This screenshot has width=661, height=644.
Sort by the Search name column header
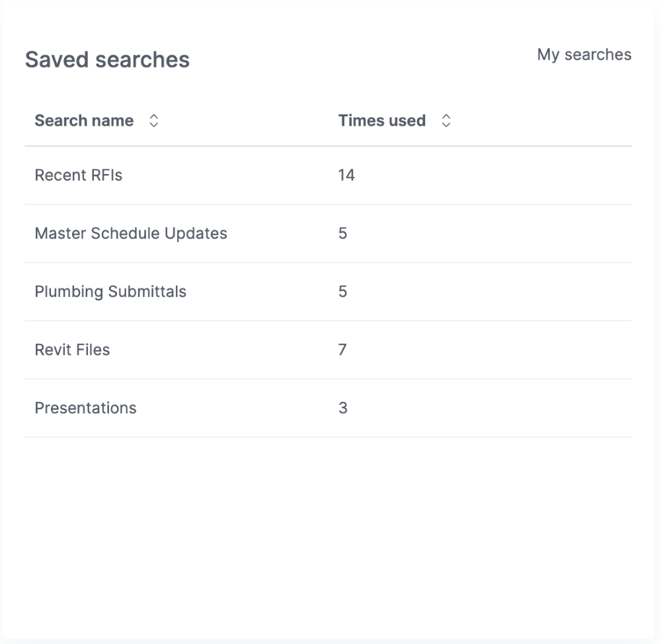coord(85,120)
